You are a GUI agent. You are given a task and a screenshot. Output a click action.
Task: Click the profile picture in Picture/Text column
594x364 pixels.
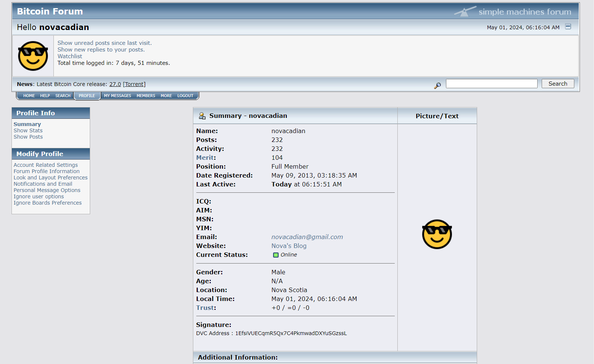437,234
